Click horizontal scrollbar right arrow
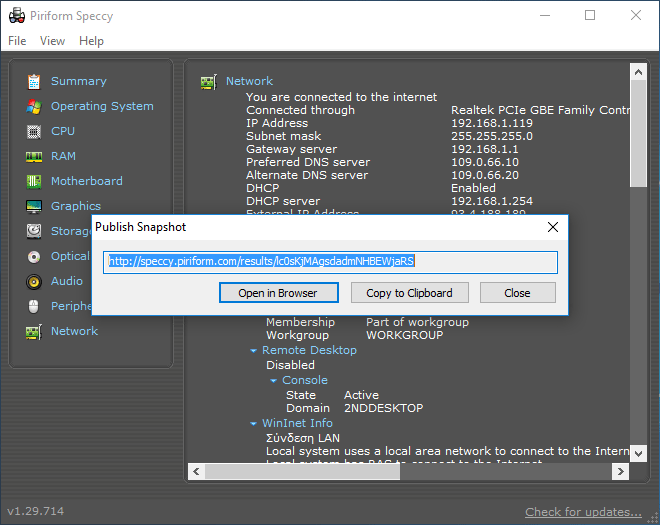 click(x=620, y=472)
